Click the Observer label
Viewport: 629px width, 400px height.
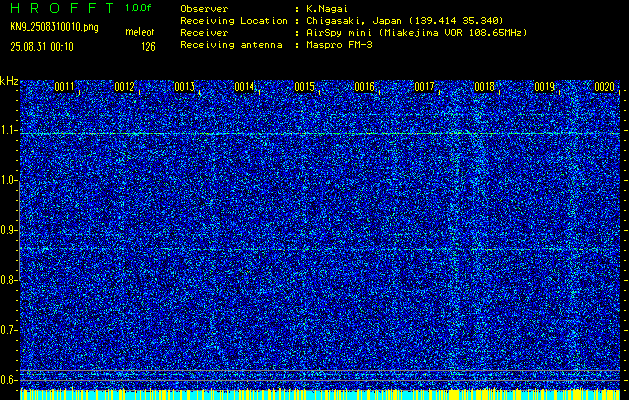[x=204, y=8]
